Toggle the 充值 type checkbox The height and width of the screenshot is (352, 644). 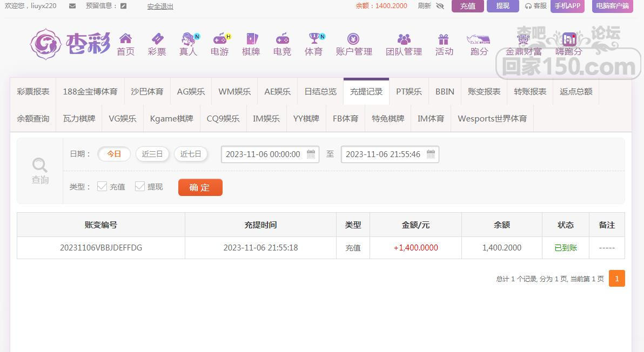pos(102,186)
